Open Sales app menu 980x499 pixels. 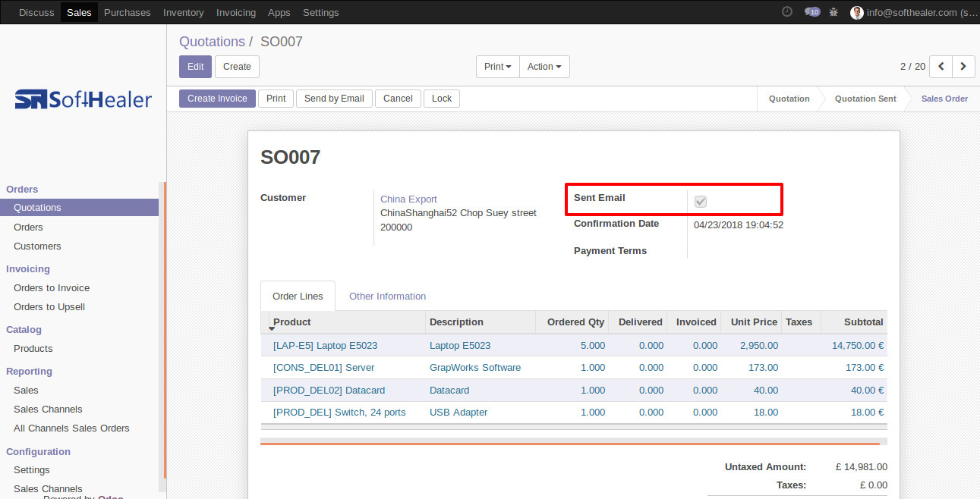point(79,12)
